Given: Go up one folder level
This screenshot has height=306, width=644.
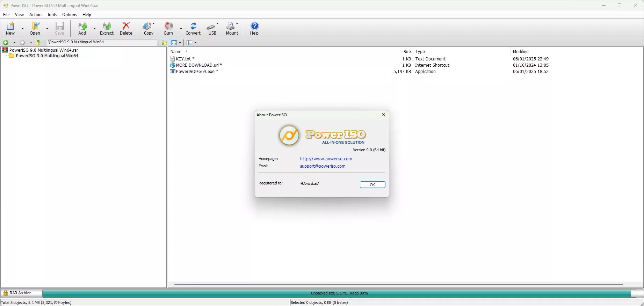Looking at the screenshot, I should click(38, 43).
